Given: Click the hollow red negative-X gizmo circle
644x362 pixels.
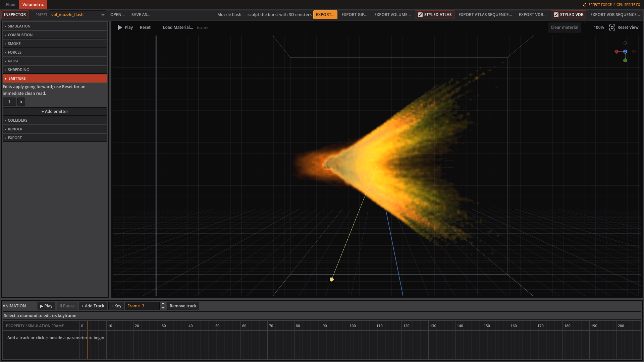Looking at the screenshot, I should pyautogui.click(x=634, y=52).
